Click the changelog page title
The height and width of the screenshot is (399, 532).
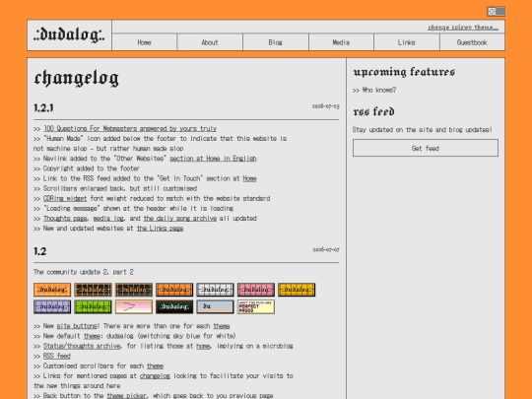[76, 78]
